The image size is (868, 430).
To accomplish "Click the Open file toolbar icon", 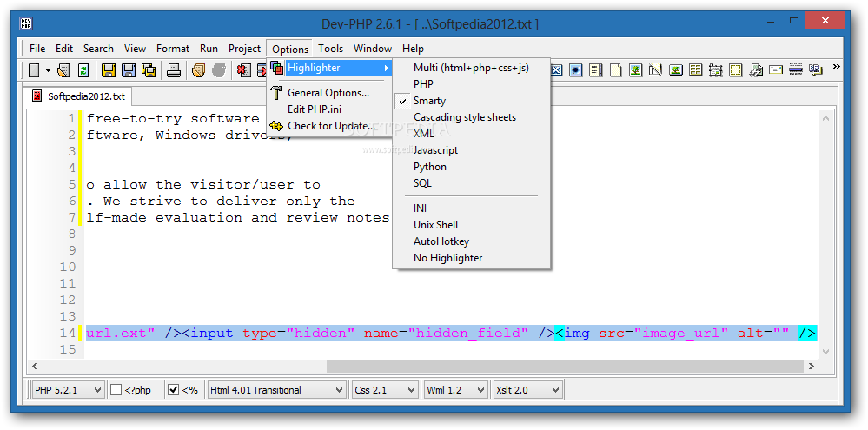I will [x=63, y=70].
